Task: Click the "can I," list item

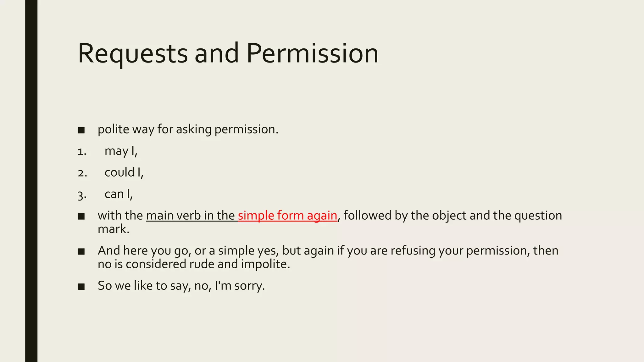Action: [119, 194]
